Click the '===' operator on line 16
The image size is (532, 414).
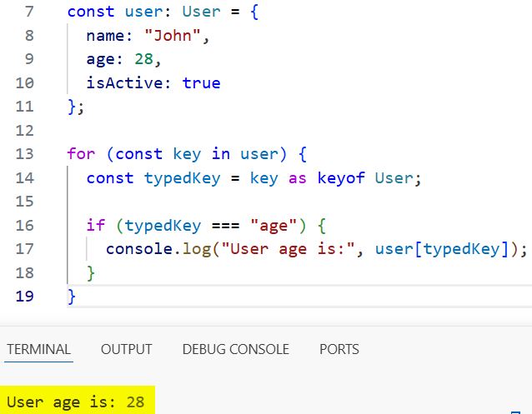coord(226,226)
